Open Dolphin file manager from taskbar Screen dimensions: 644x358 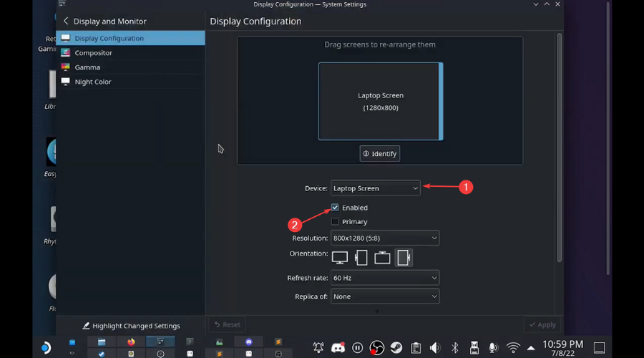tap(102, 342)
